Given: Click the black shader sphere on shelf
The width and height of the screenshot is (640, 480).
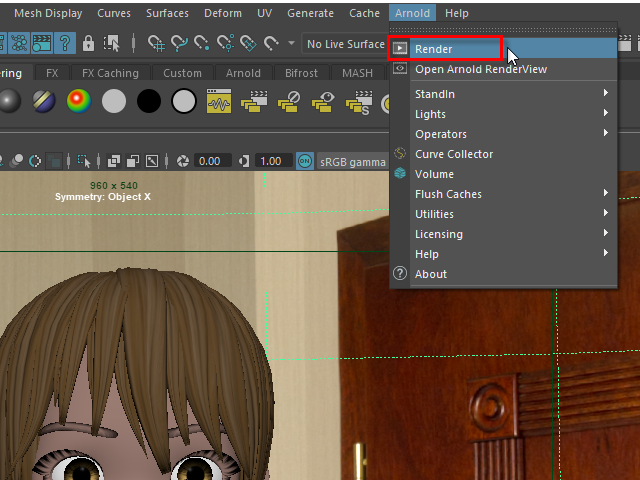Looking at the screenshot, I should pyautogui.click(x=149, y=101).
